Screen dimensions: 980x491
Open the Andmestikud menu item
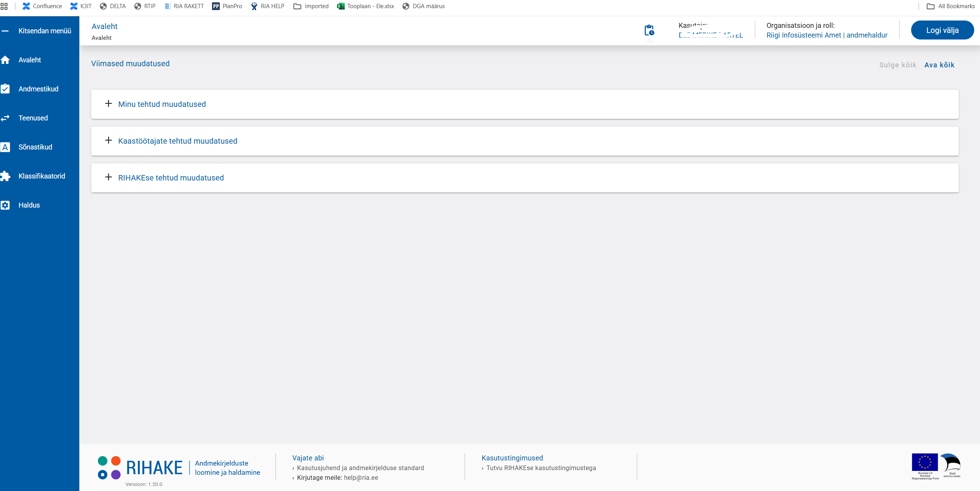(x=38, y=89)
